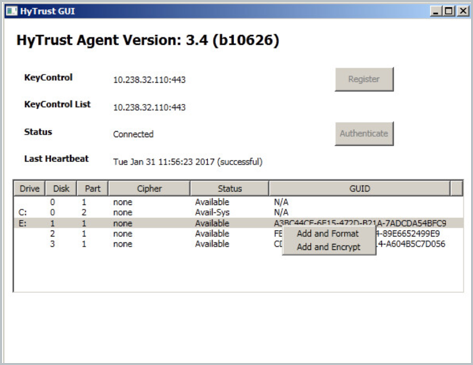The height and width of the screenshot is (365, 473).
Task: Click the KeyControl List address value
Action: pyautogui.click(x=149, y=107)
